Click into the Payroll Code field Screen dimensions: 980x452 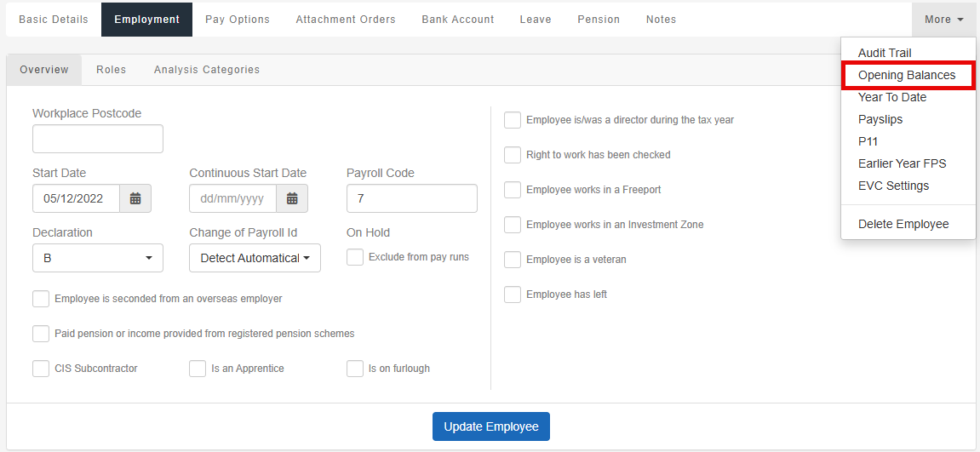tap(412, 199)
